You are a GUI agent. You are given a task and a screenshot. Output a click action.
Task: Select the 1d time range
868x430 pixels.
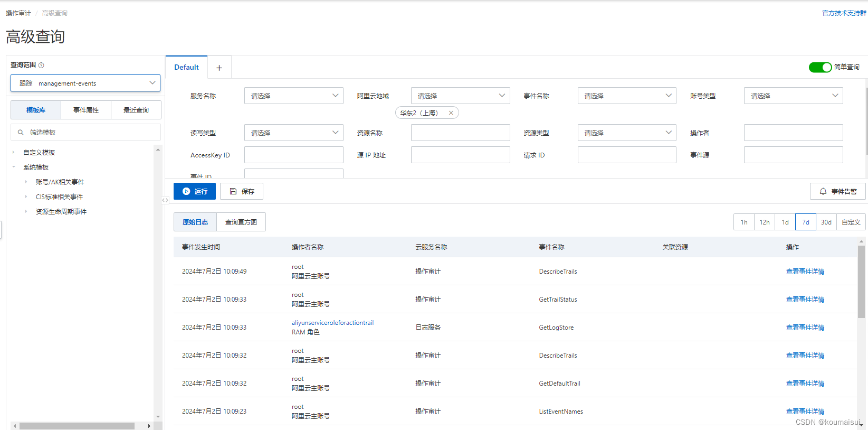(x=785, y=222)
